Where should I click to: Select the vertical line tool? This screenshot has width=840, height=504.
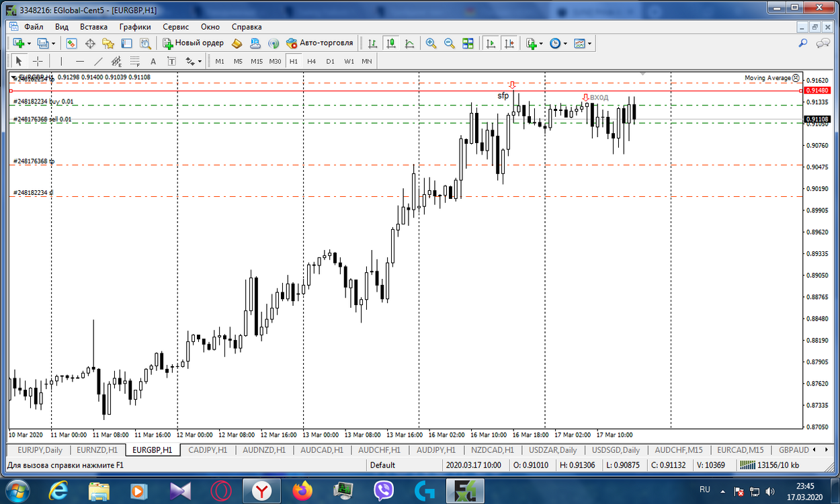61,61
